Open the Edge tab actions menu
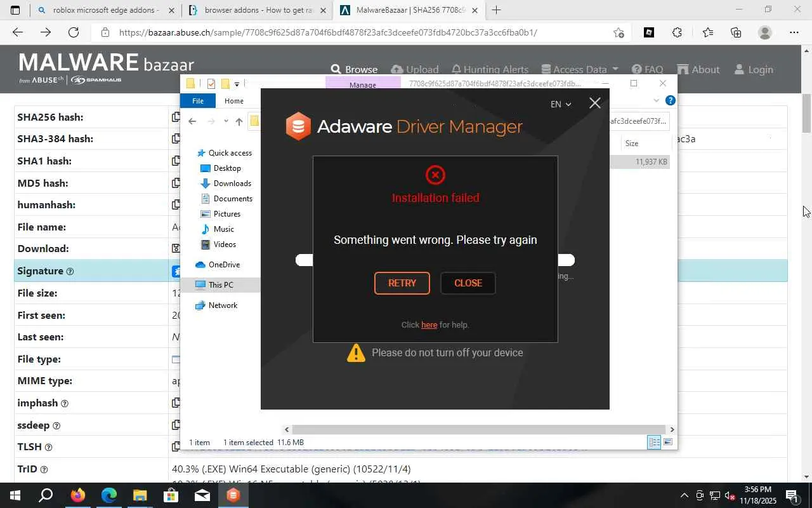The height and width of the screenshot is (508, 812). click(15, 10)
